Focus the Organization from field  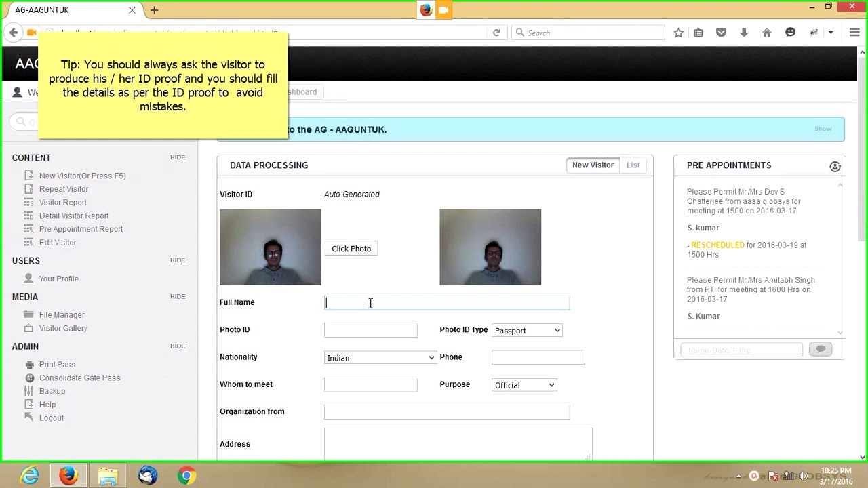[x=447, y=412]
